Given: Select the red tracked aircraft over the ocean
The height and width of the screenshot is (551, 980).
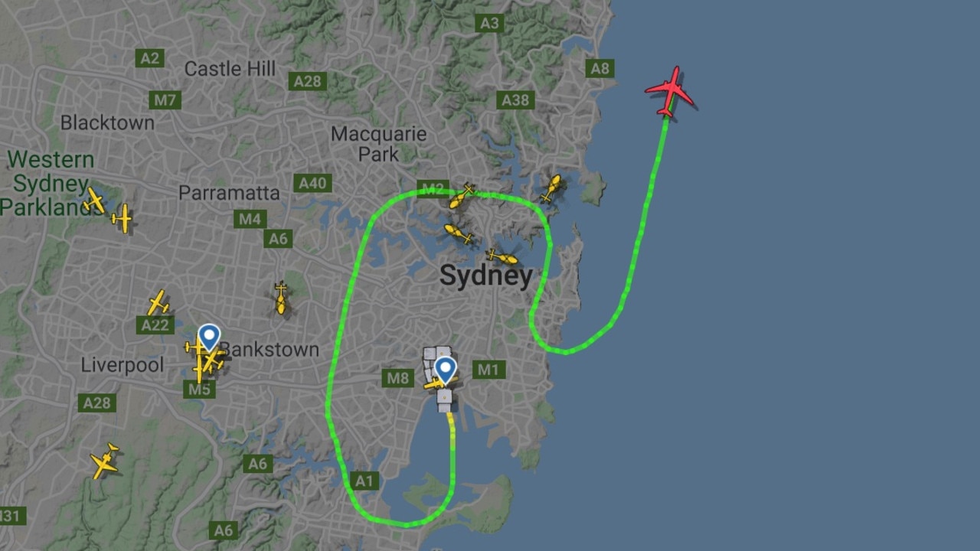Looking at the screenshot, I should (x=670, y=92).
